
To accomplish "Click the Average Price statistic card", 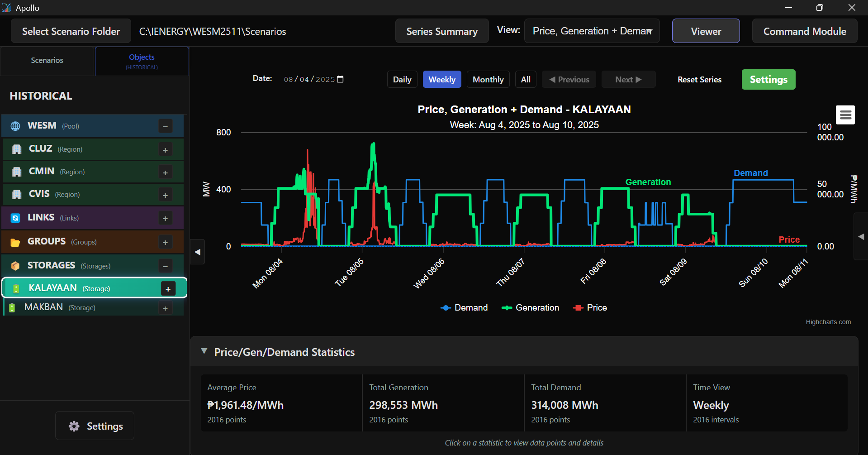I will pos(281,403).
